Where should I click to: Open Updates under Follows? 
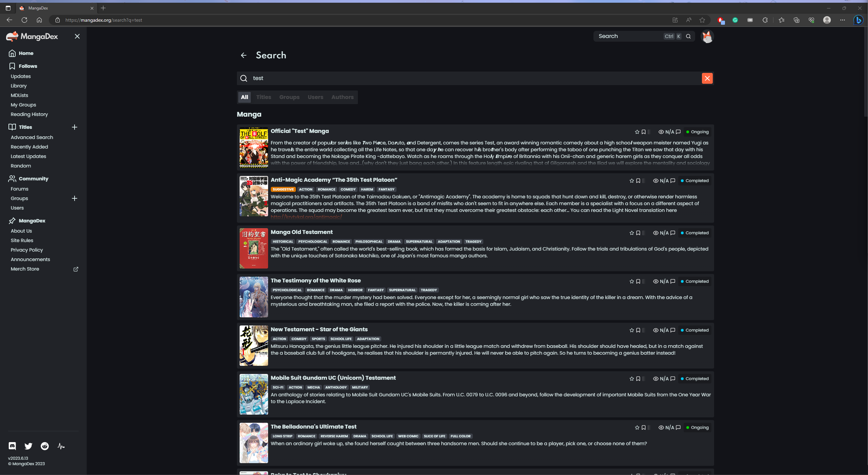coord(21,76)
